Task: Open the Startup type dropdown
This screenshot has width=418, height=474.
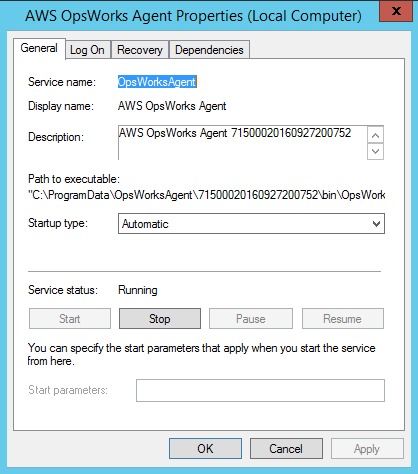Action: (x=251, y=224)
